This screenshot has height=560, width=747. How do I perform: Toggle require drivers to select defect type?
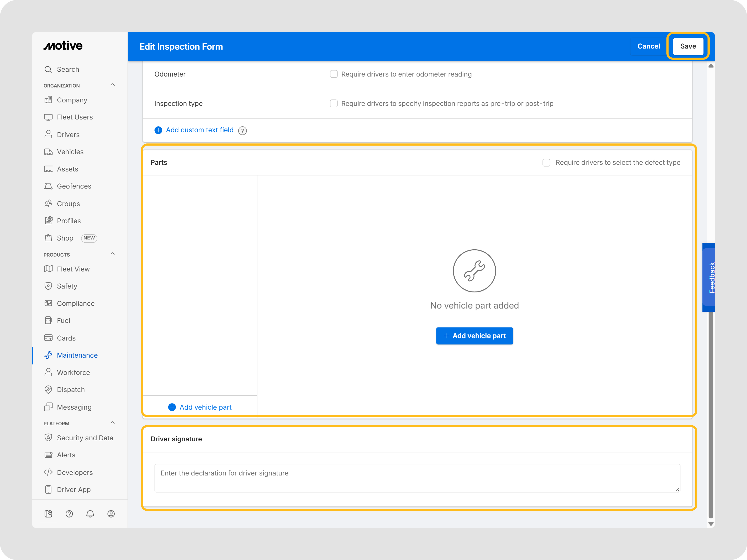tap(546, 163)
